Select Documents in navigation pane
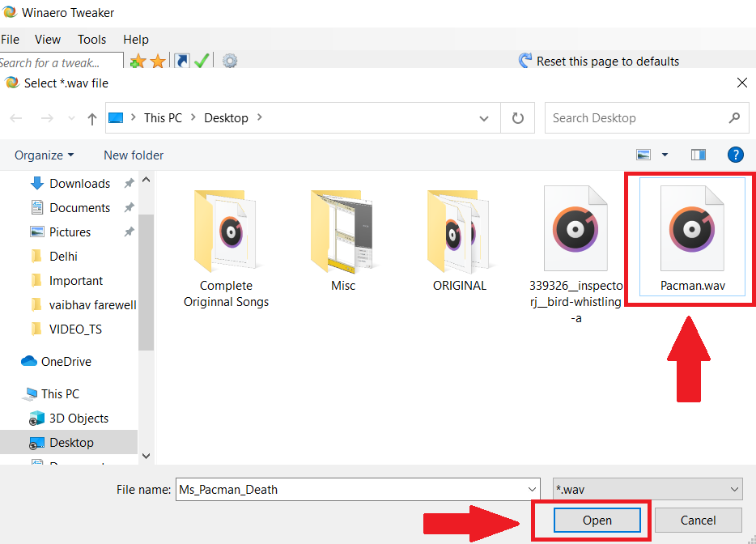756x544 pixels. pos(70,208)
